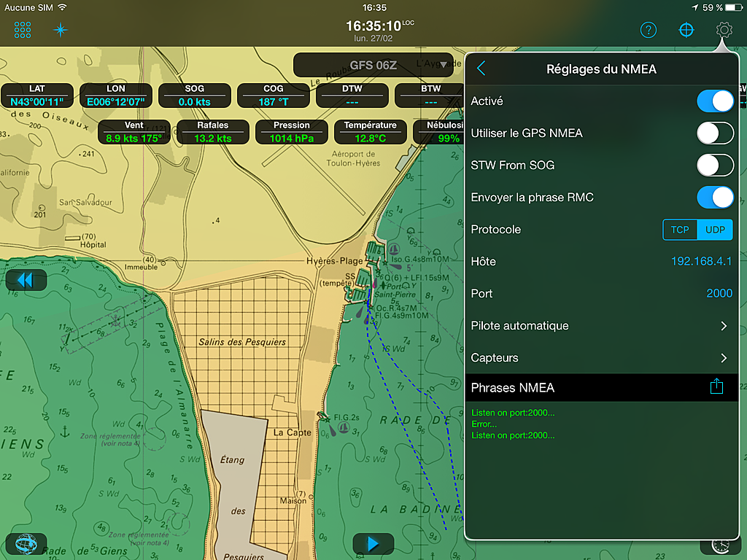Tap the LAT data box

click(37, 96)
